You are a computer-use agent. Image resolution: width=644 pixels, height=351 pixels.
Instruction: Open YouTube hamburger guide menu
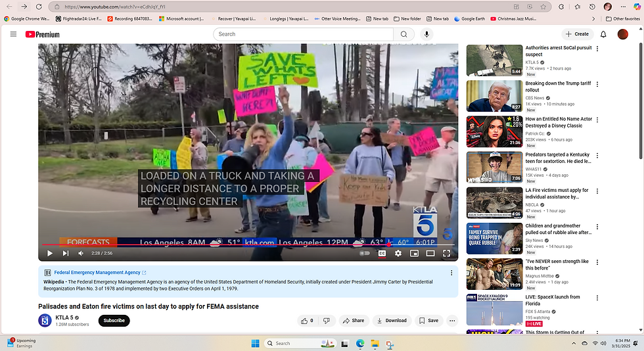point(13,34)
